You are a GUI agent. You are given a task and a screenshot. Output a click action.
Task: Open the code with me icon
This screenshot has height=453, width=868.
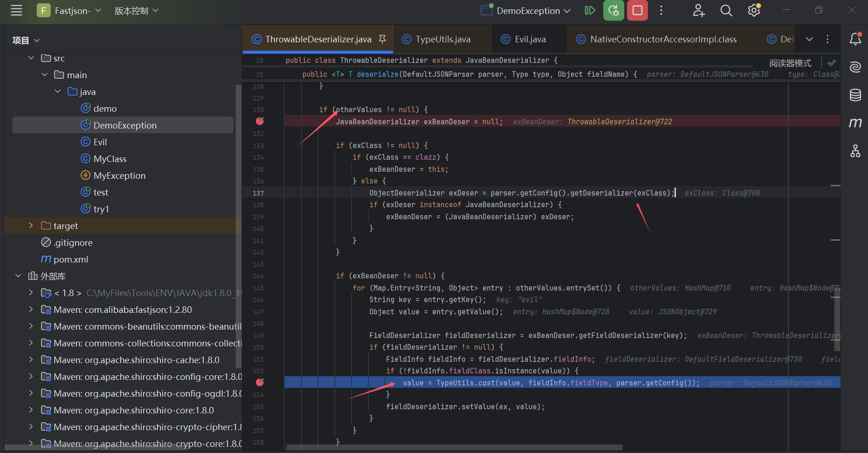pos(699,10)
